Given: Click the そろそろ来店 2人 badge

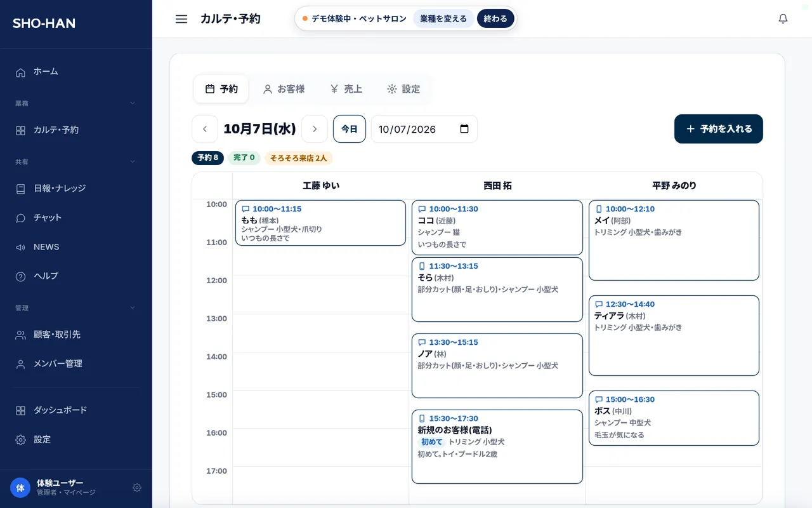Looking at the screenshot, I should (x=299, y=157).
